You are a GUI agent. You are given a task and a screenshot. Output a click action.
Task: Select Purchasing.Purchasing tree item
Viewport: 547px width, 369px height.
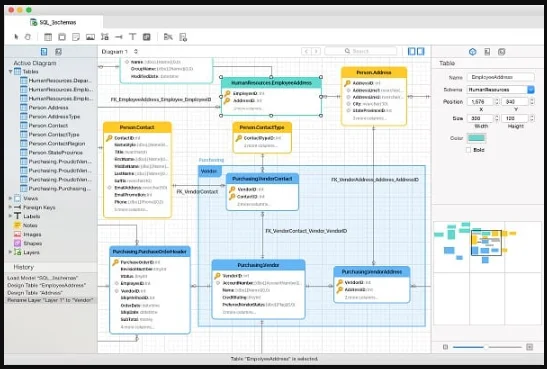(x=60, y=188)
